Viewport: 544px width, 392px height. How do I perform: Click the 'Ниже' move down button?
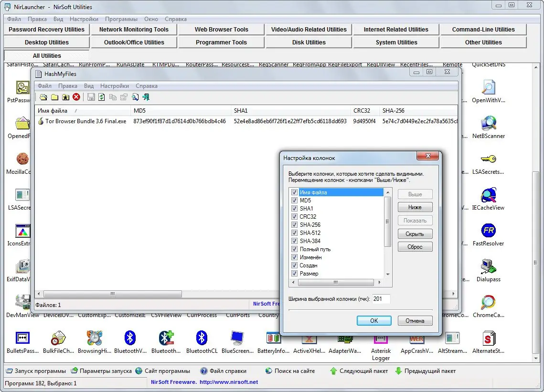click(415, 207)
